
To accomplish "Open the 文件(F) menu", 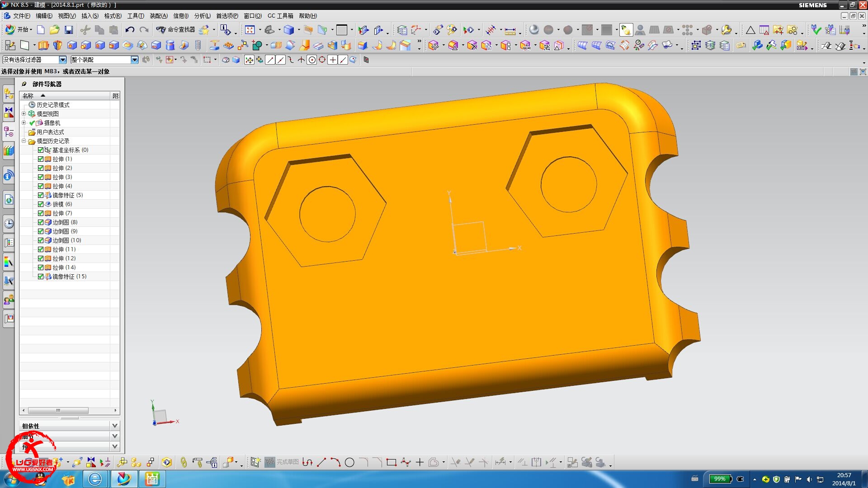I will click(21, 16).
